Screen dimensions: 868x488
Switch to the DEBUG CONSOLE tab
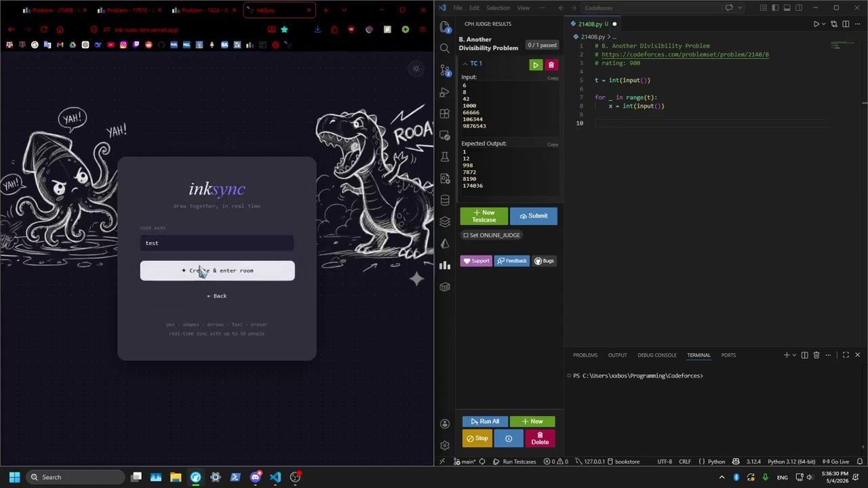[x=656, y=355]
